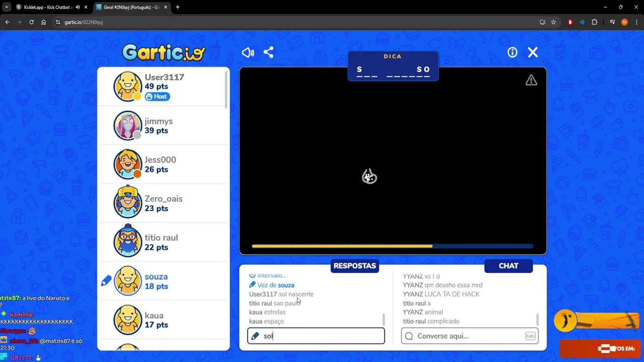Click the 'Zero_oais' player name
The image size is (644, 362).
tap(164, 199)
